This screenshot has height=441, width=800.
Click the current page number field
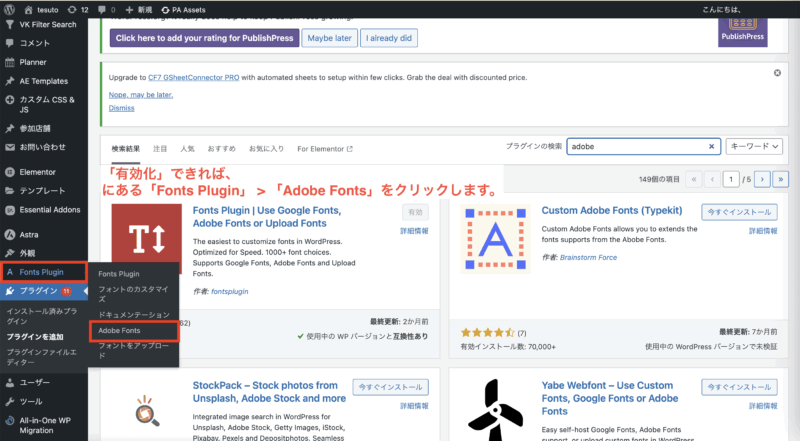click(731, 179)
